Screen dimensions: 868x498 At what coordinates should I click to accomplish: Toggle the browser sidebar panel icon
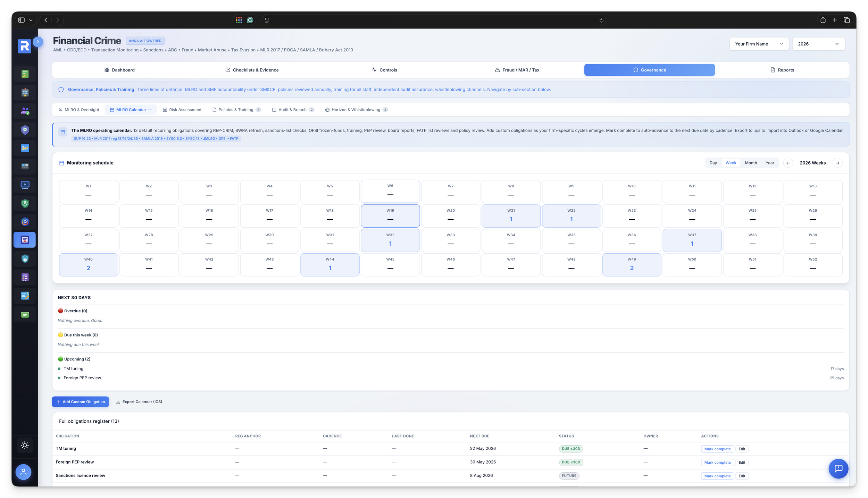pos(21,20)
